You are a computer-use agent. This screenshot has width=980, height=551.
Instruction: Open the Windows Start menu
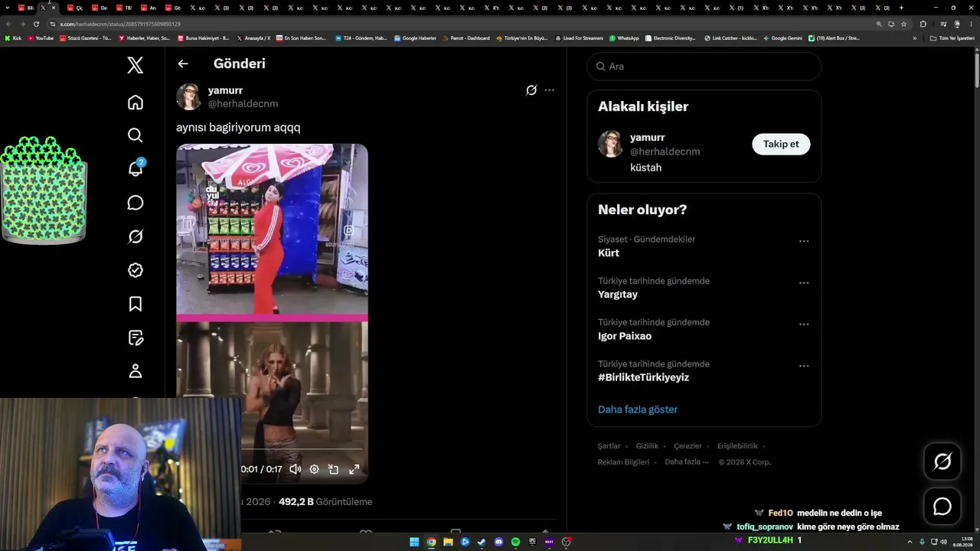point(414,542)
